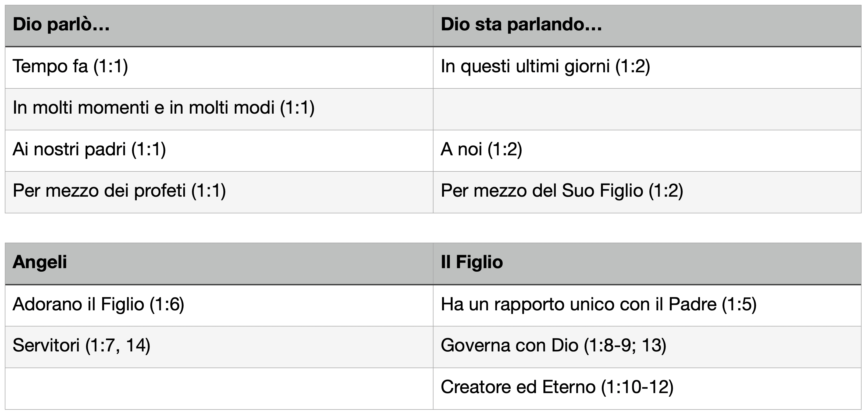
Task: Select the 'Il Figlio' header cell
Action: (x=647, y=264)
